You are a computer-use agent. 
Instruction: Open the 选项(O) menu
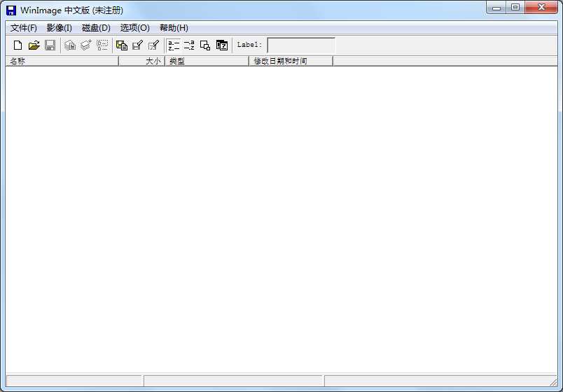coord(135,28)
